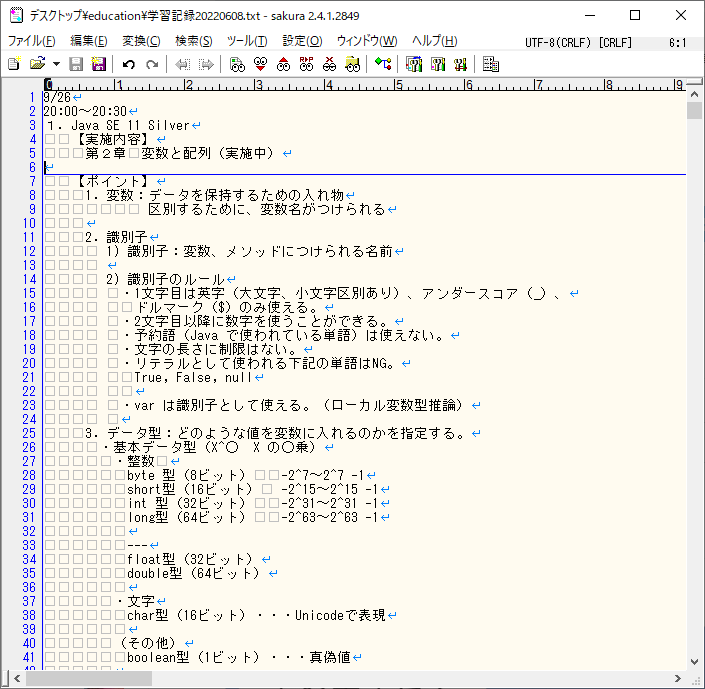Screen dimensions: 705x689
Task: Click the 'byte 型（8ビット）' line
Action: tap(186, 475)
